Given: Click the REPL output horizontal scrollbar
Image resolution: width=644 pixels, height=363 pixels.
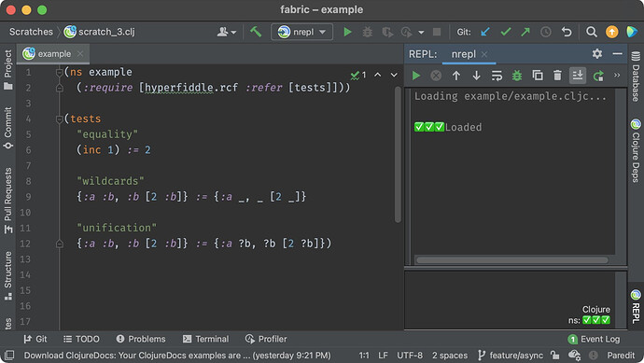Looking at the screenshot, I should point(512,260).
